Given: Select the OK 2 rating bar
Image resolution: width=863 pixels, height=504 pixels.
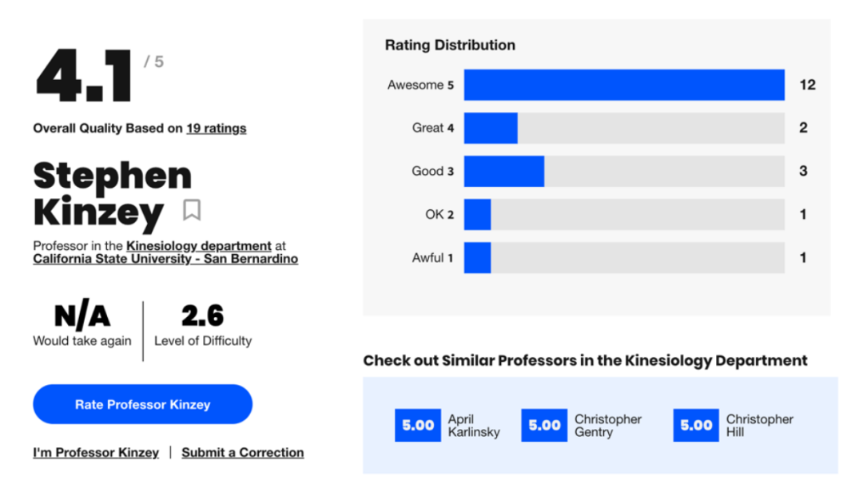Looking at the screenshot, I should pyautogui.click(x=624, y=214).
